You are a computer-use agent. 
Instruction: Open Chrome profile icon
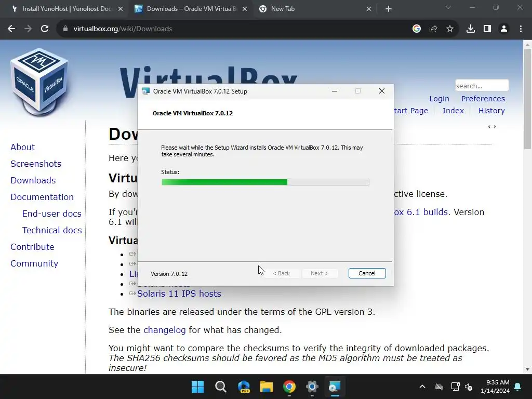[504, 29]
